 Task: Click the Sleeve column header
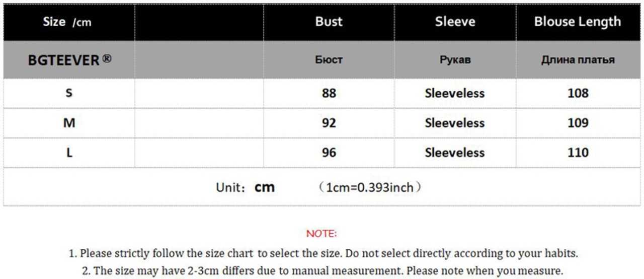[455, 22]
